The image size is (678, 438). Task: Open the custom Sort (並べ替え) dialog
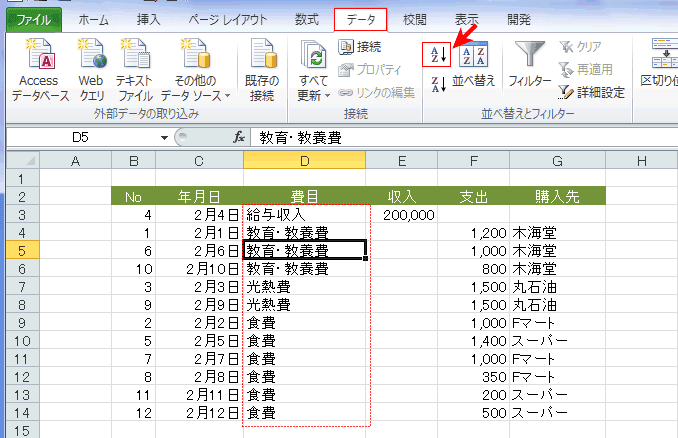(473, 64)
